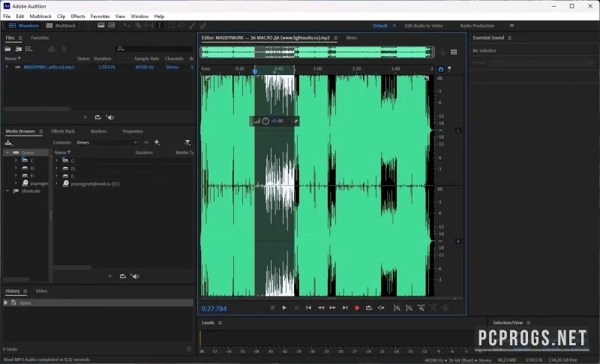Click Zoom In Amplitude icon
Screen dimensions: 600x364
(397, 308)
